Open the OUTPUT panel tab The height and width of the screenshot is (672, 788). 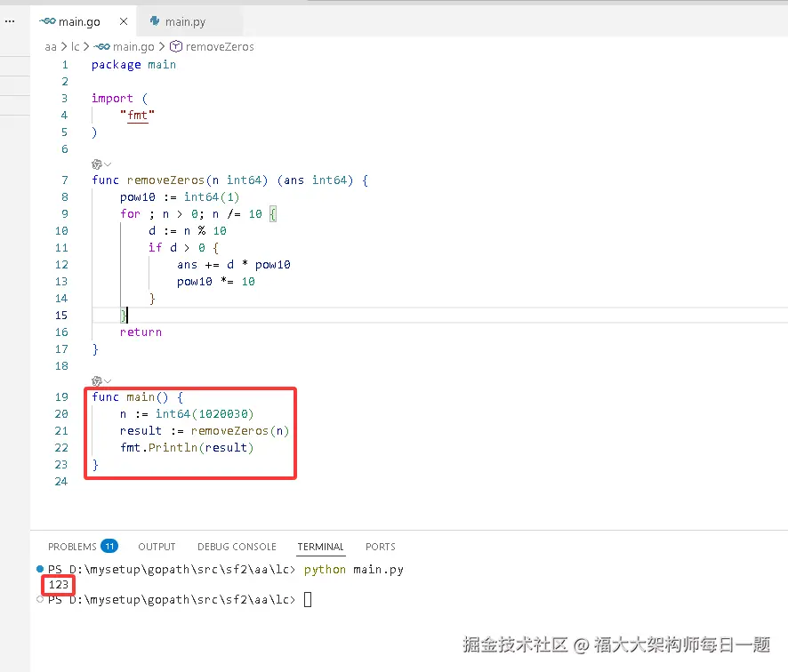point(157,547)
